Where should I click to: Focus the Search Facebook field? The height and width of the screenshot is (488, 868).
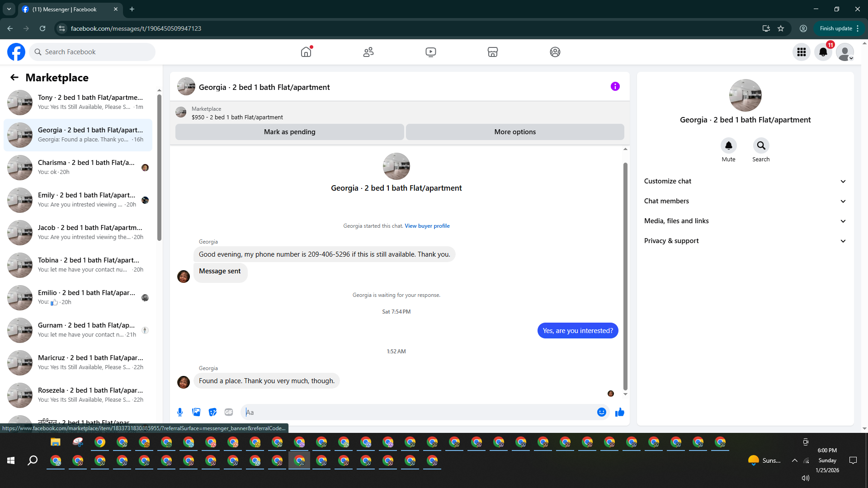[x=93, y=52]
